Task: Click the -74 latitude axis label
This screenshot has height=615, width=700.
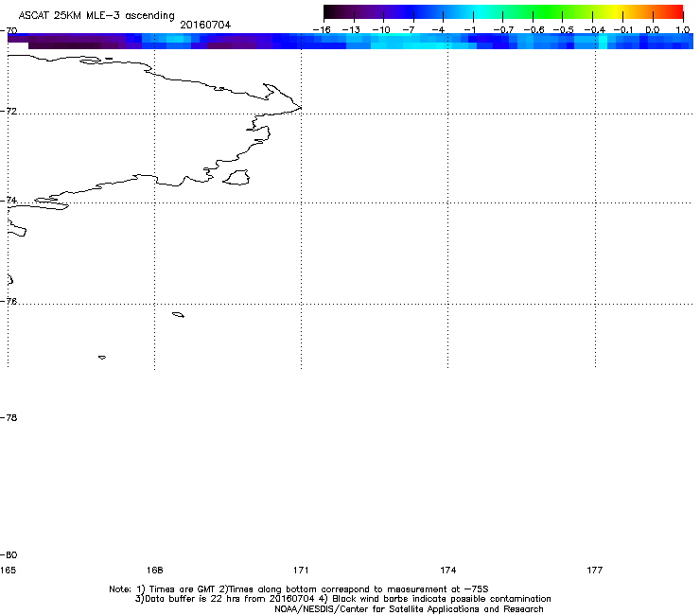Action: [x=9, y=200]
